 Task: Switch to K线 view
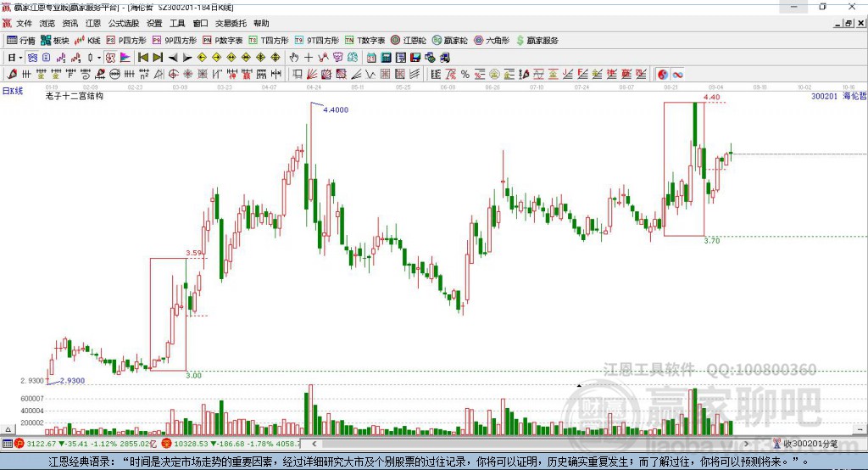(87, 41)
